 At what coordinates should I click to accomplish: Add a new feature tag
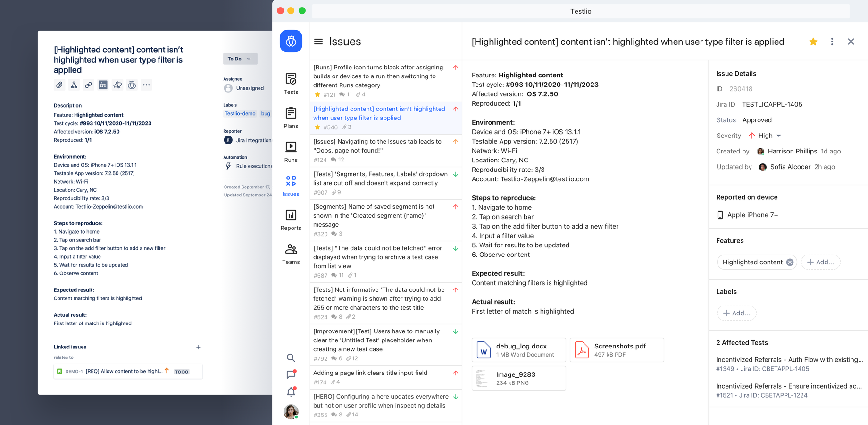[820, 262]
